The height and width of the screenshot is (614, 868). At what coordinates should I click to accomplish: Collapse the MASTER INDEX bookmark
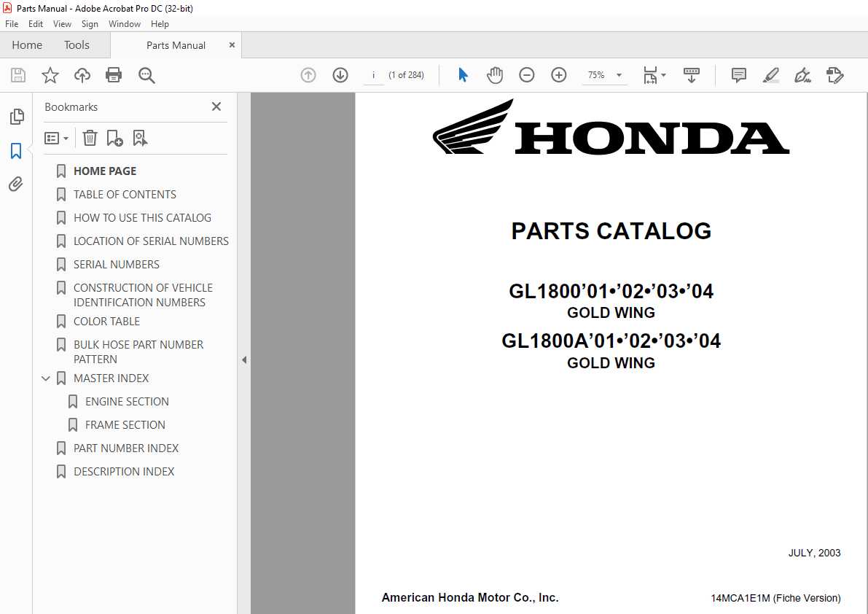click(46, 378)
